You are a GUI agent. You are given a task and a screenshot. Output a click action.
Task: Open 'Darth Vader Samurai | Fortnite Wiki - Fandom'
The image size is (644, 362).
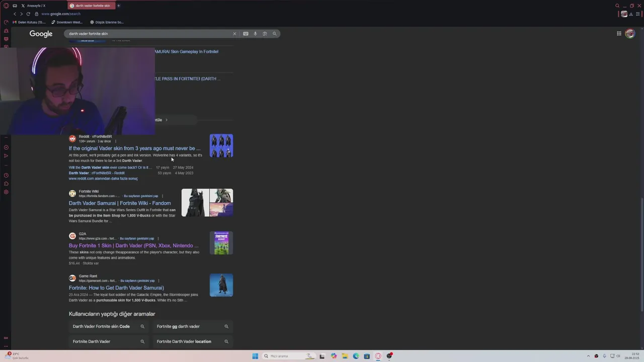pos(120,203)
